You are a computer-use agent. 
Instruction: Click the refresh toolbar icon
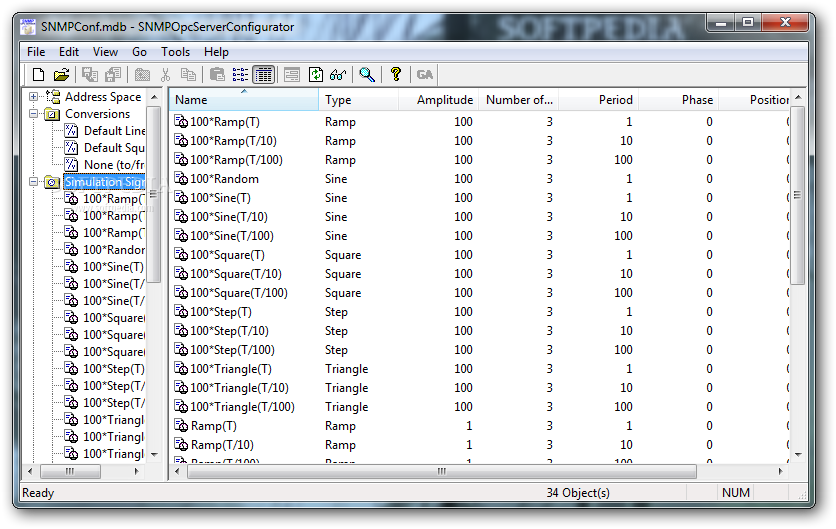pos(316,75)
